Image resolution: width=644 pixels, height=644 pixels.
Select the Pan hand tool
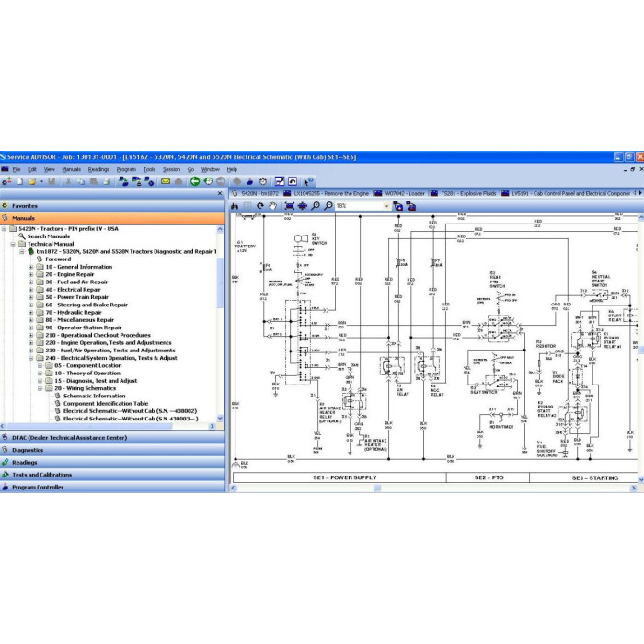coord(272,206)
